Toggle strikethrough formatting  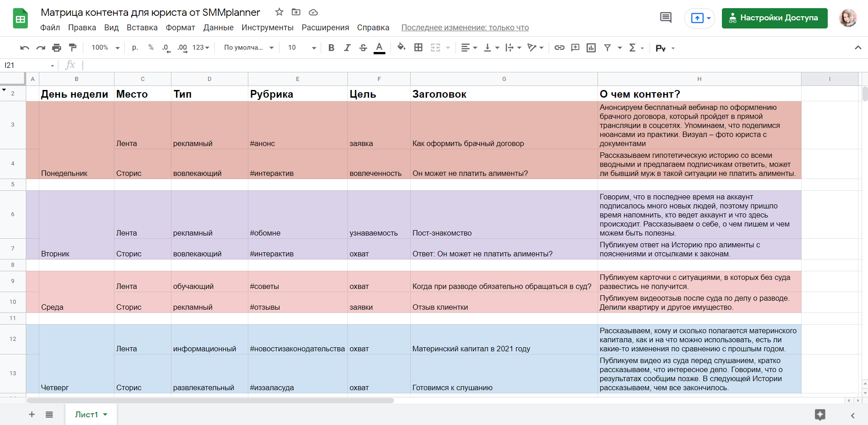pos(363,47)
